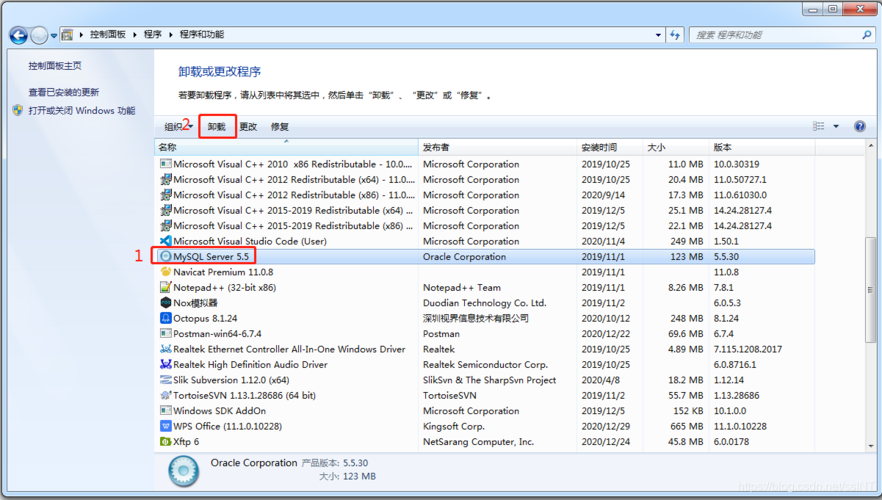This screenshot has height=500, width=882.
Task: Select the Visual Studio Code icon
Action: [165, 241]
